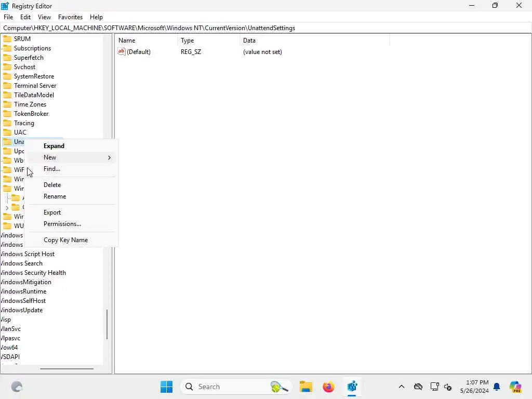
Task: Open the notification bell icon
Action: (497, 387)
